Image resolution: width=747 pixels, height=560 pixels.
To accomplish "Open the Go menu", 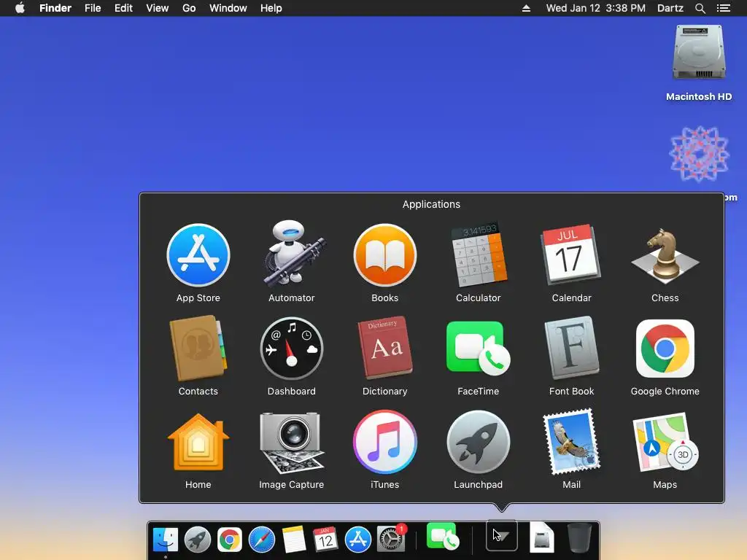I will click(x=189, y=8).
